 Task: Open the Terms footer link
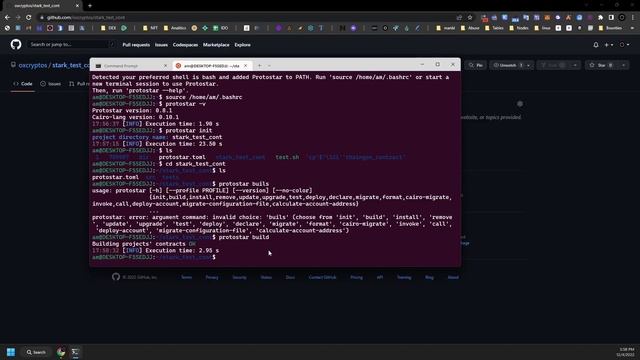pyautogui.click(x=187, y=277)
